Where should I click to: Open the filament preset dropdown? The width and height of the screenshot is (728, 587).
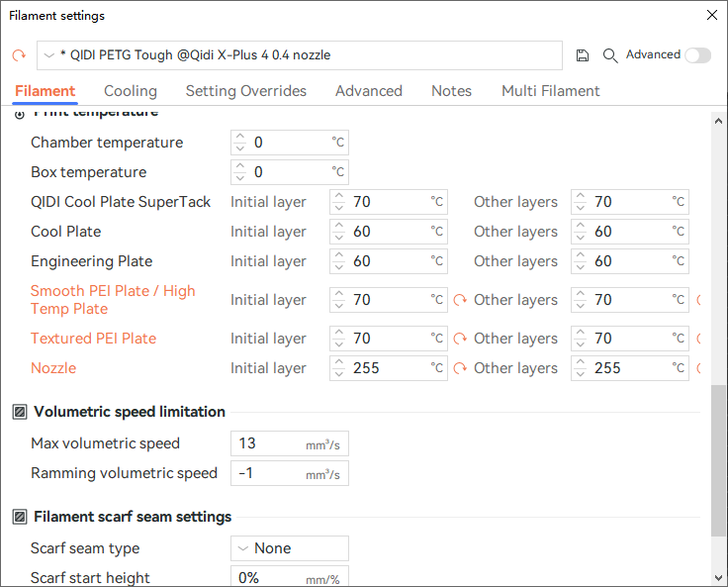click(299, 55)
